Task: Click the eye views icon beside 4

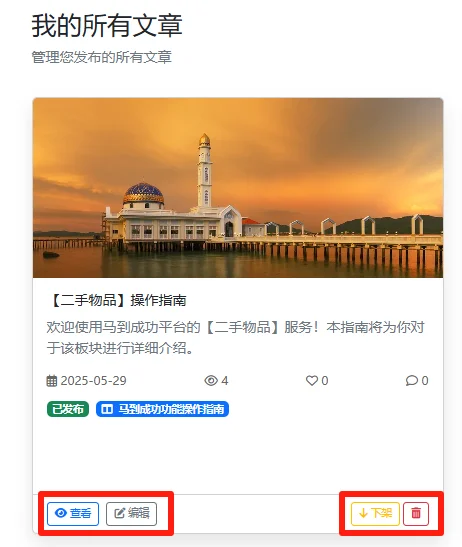Action: click(x=211, y=380)
